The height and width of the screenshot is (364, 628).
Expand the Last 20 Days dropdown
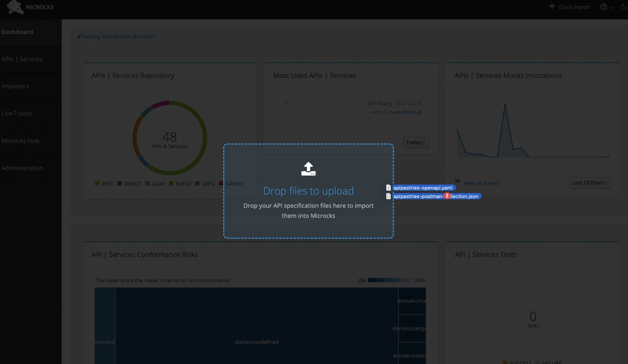(x=589, y=183)
